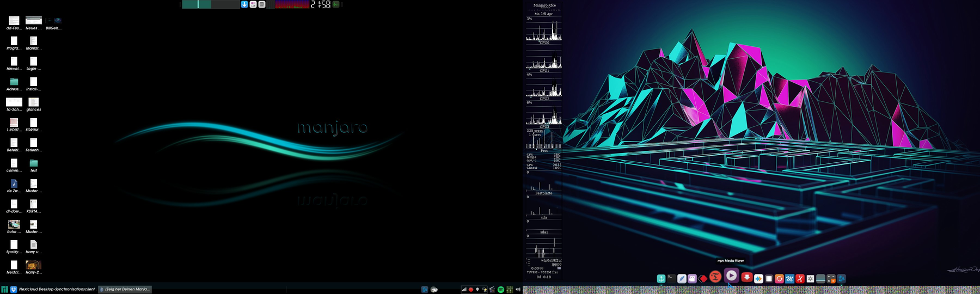Image resolution: width=980 pixels, height=294 pixels.
Task: Open the terminal from the dock
Action: point(671,278)
